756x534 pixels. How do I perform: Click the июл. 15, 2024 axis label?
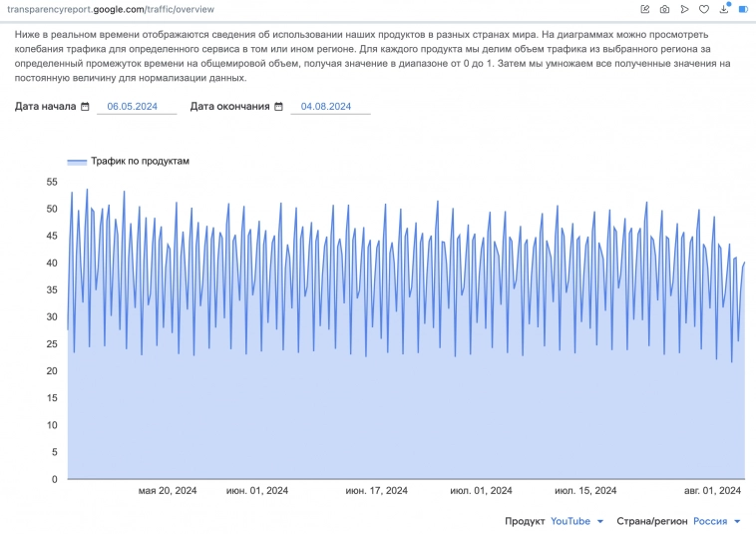click(585, 490)
